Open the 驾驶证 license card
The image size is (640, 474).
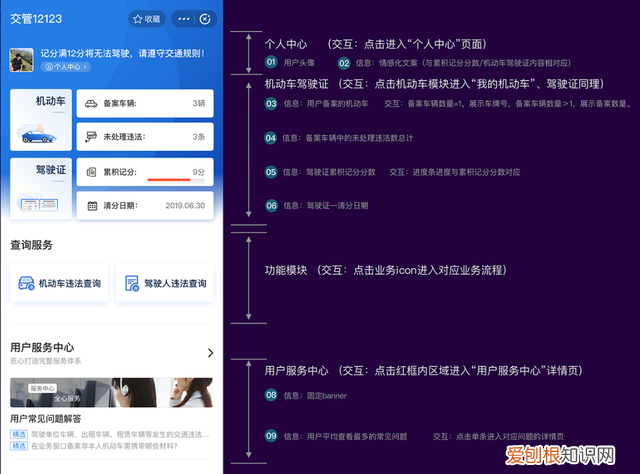(41, 189)
